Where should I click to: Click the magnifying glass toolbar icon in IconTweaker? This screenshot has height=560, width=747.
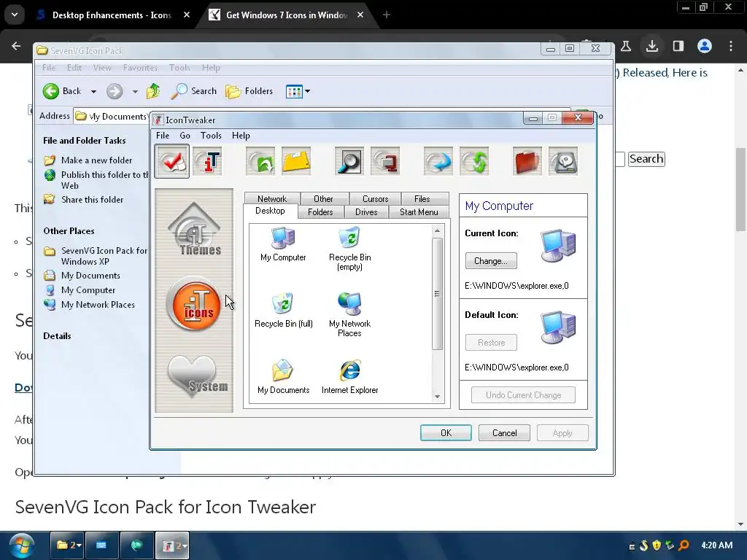pos(349,161)
